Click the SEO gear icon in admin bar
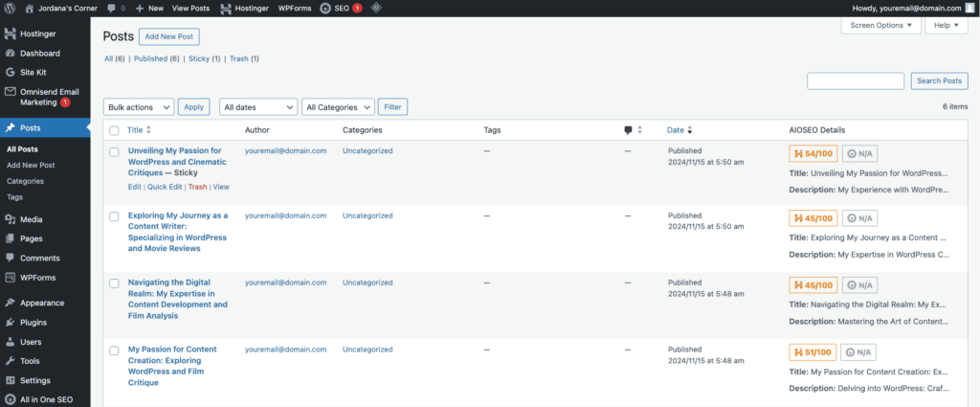Image resolution: width=980 pixels, height=407 pixels. point(326,8)
